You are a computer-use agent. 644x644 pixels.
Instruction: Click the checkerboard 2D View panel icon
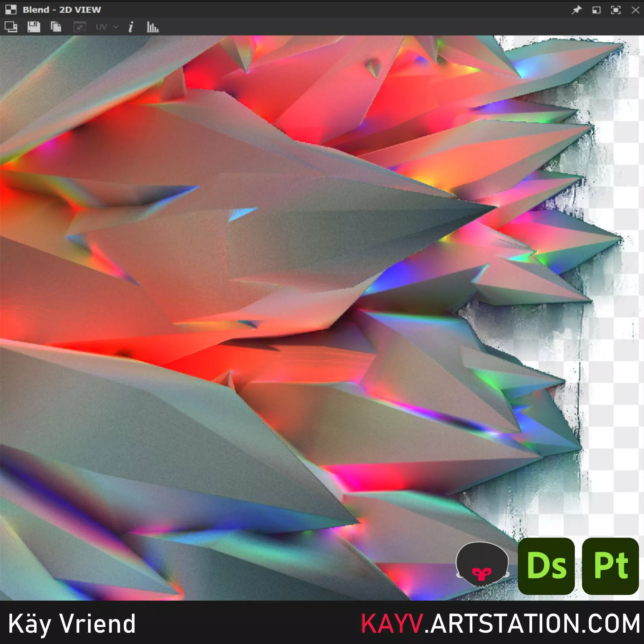(x=11, y=10)
